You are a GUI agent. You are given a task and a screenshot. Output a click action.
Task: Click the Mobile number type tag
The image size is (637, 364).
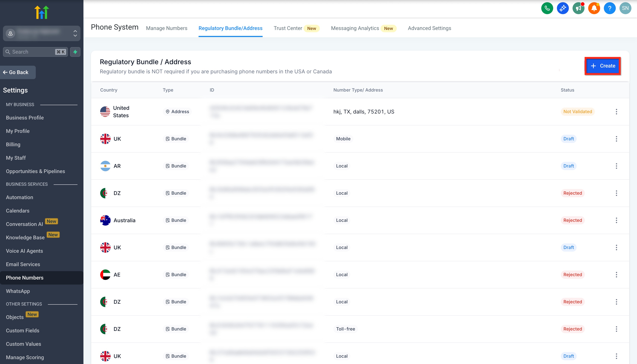(343, 139)
